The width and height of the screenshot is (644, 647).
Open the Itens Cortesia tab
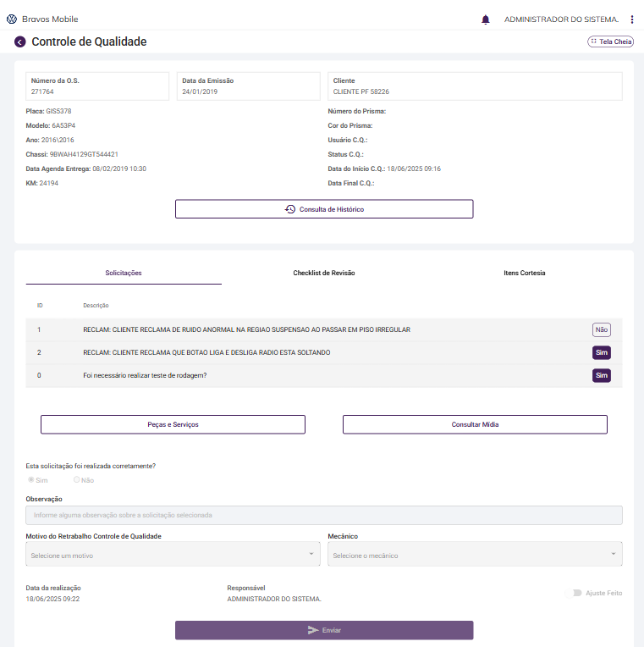pyautogui.click(x=524, y=274)
